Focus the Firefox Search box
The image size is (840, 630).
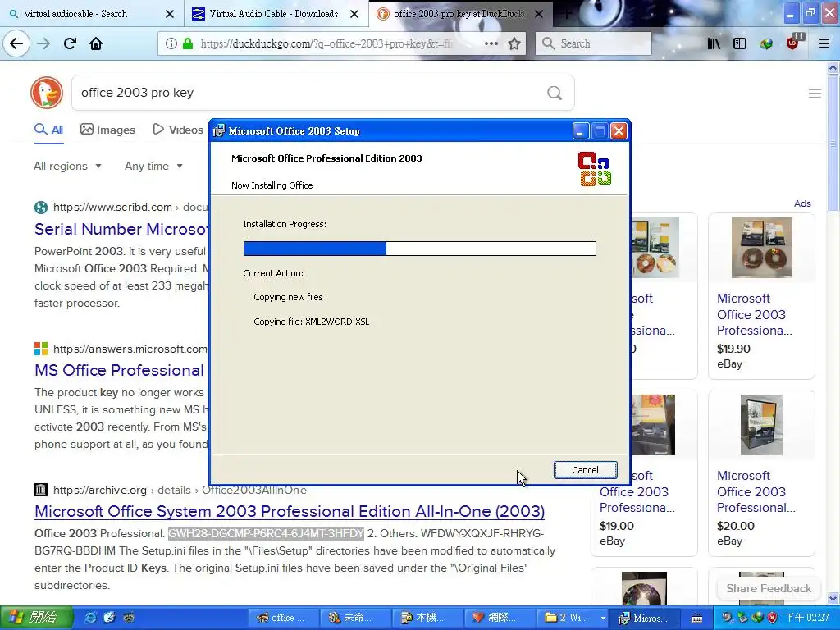tap(594, 43)
